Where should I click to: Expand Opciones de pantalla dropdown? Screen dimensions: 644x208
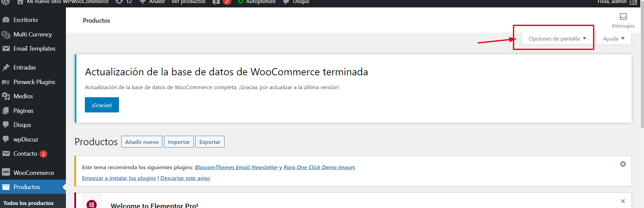tap(557, 38)
